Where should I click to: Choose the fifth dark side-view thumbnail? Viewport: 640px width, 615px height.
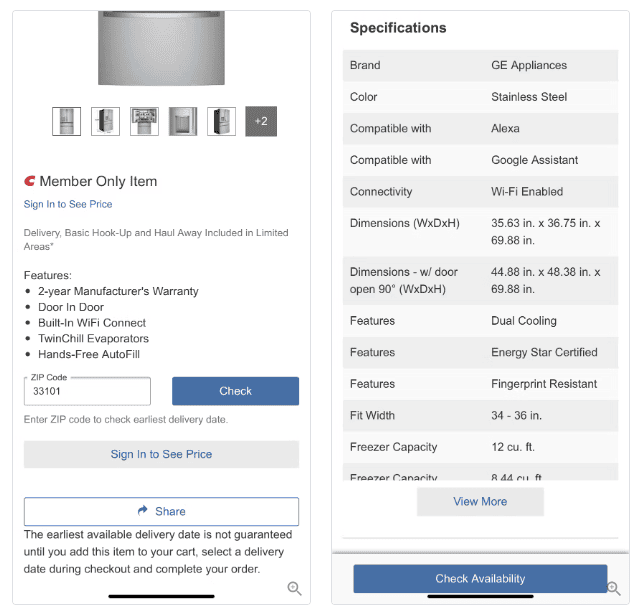click(221, 122)
